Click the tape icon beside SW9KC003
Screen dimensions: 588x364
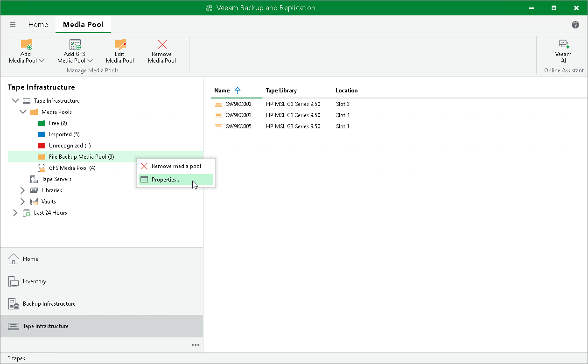click(x=218, y=115)
